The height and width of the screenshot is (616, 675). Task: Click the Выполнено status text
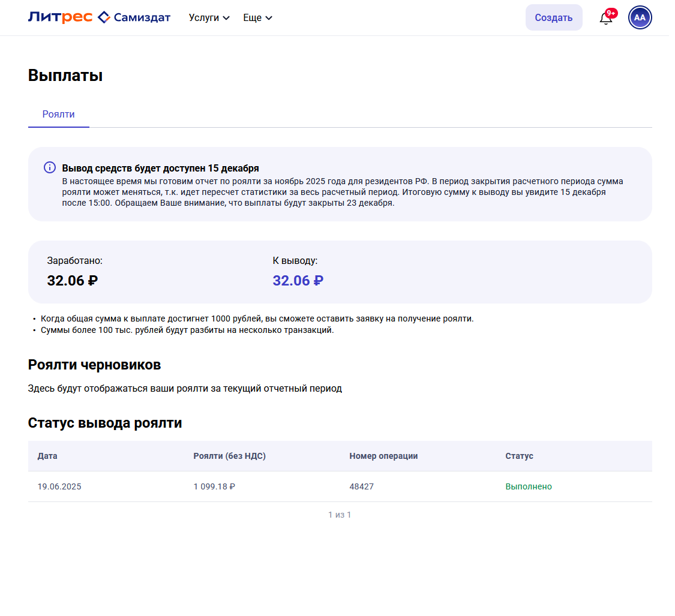coord(529,486)
